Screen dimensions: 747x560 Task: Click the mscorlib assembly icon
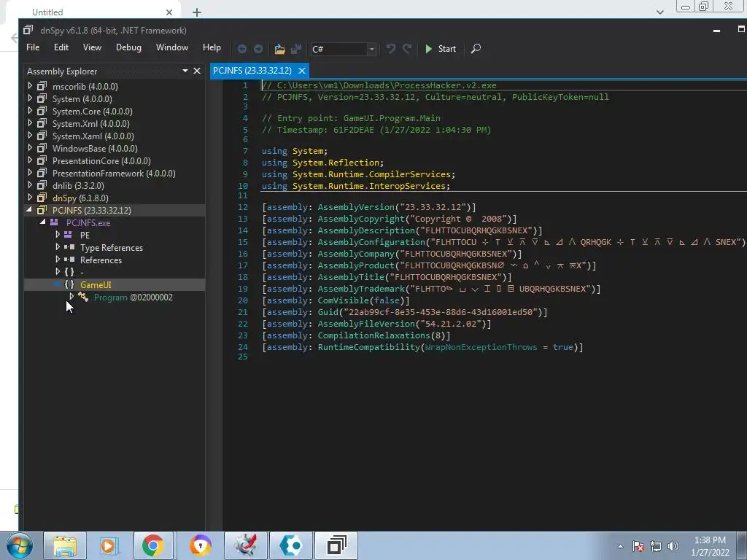tap(42, 86)
